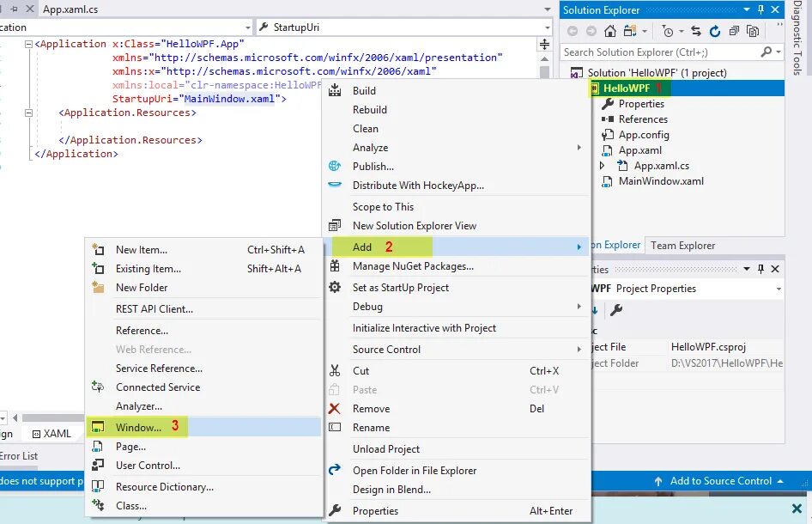Open the Properties panel window options dropdown
The width and height of the screenshot is (812, 524).
click(746, 269)
